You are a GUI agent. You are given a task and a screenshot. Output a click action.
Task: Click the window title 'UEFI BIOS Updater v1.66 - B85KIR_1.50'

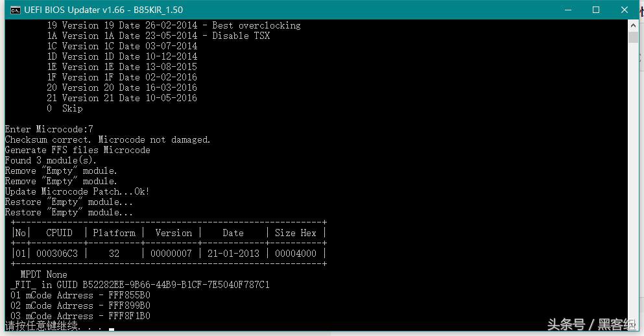click(104, 10)
